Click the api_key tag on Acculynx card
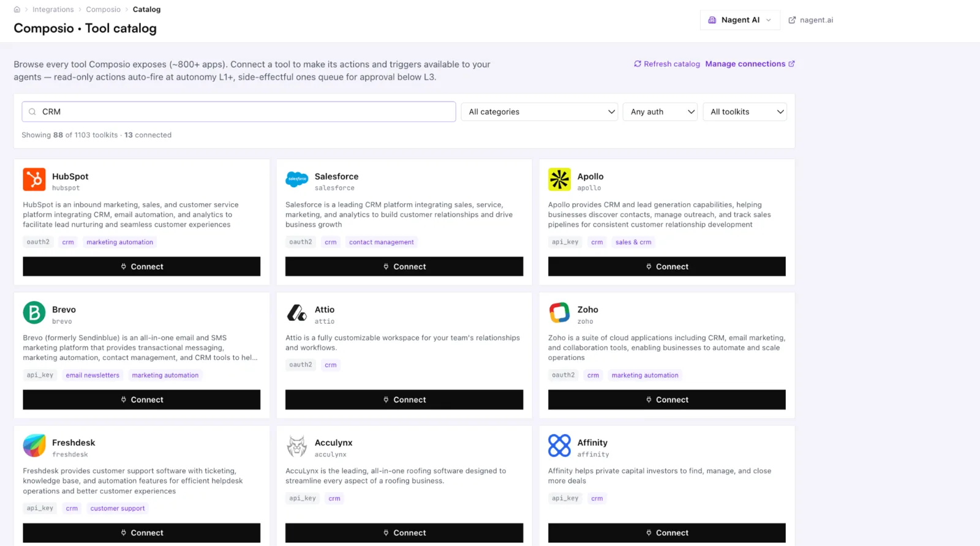980x546 pixels. pos(303,498)
